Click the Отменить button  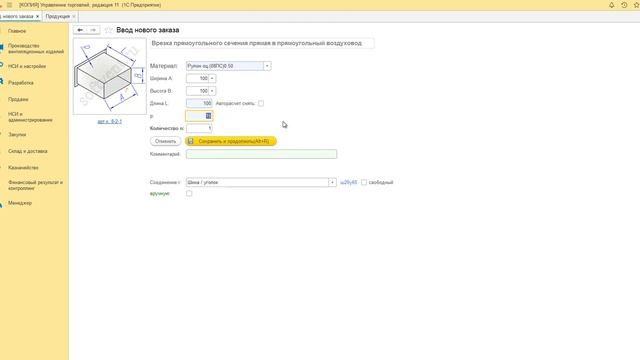click(x=165, y=141)
